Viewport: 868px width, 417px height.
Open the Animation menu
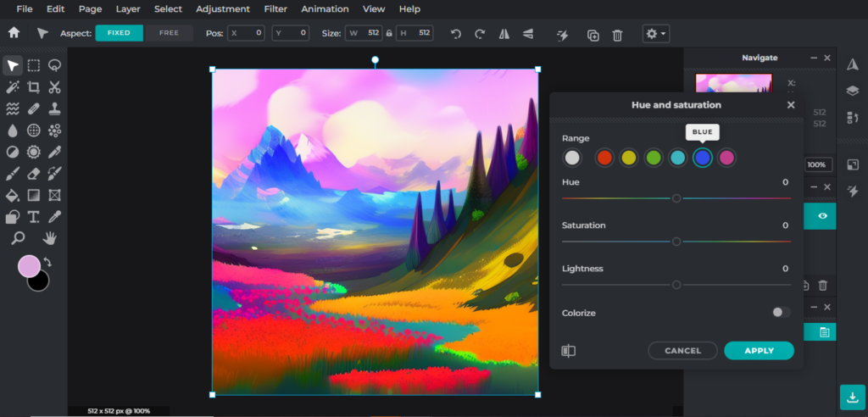click(325, 8)
